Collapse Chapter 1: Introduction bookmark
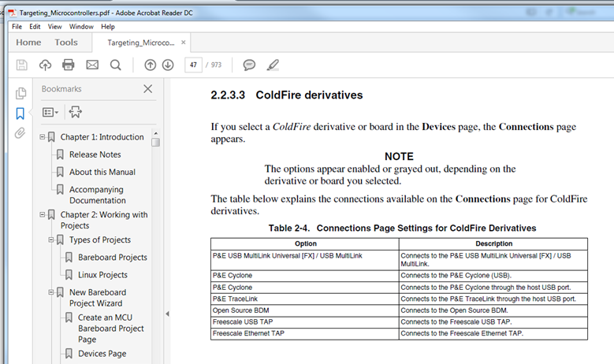The height and width of the screenshot is (364, 614). click(x=43, y=137)
